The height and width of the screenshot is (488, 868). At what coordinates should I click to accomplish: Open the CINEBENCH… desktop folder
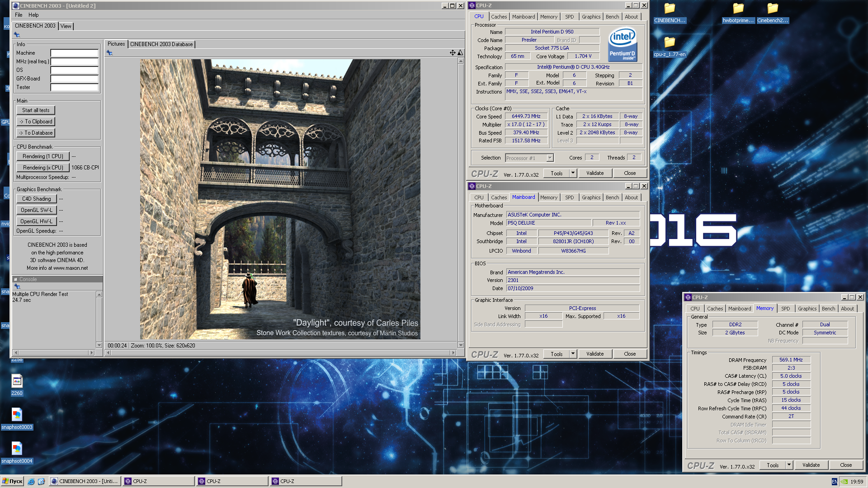pyautogui.click(x=670, y=14)
